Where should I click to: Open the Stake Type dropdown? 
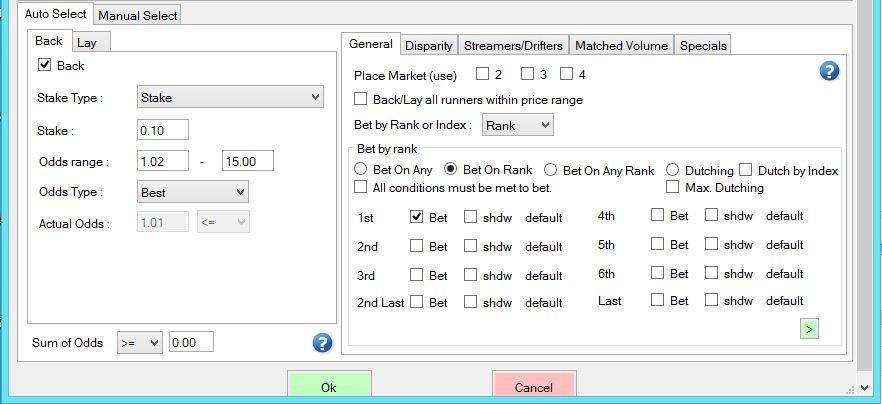pos(230,97)
